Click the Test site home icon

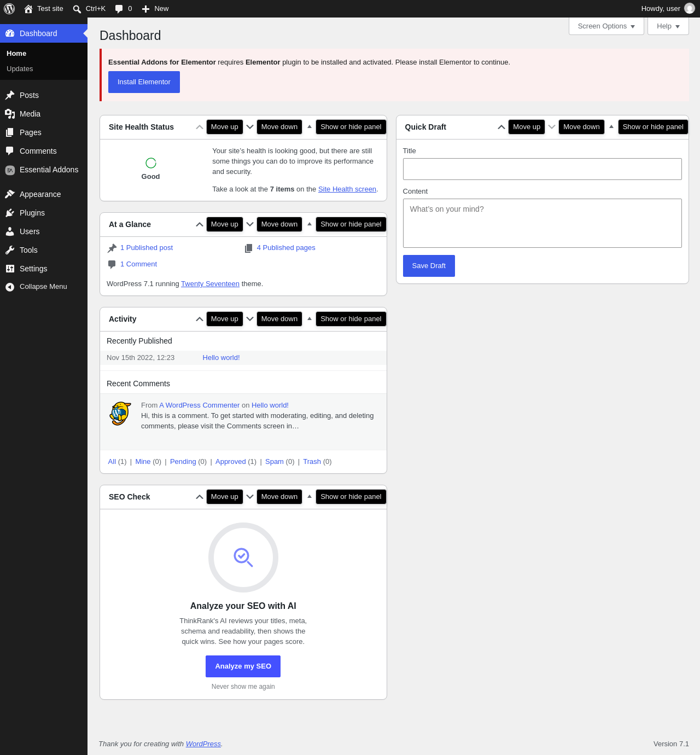[x=28, y=9]
